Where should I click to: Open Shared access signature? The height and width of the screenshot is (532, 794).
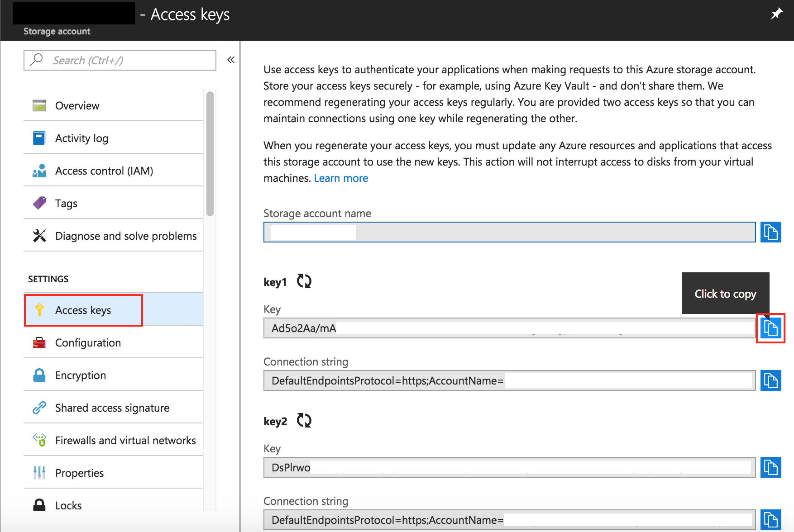(113, 408)
